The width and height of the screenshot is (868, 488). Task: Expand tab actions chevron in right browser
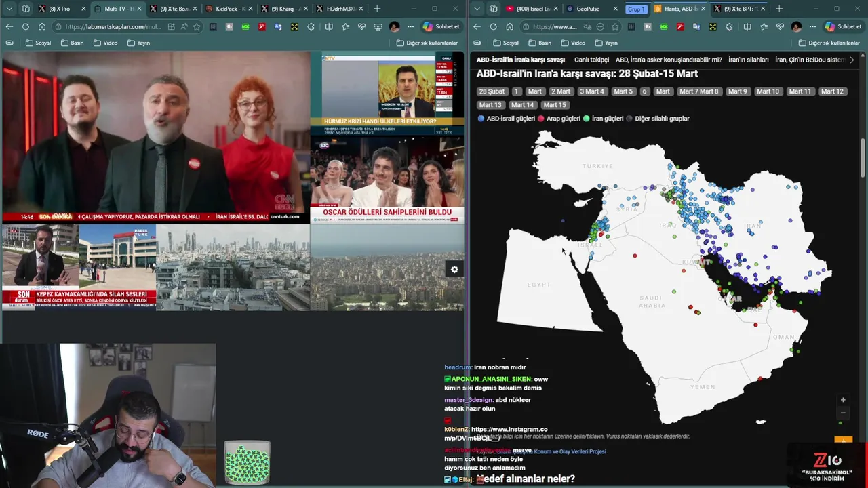[x=477, y=9]
